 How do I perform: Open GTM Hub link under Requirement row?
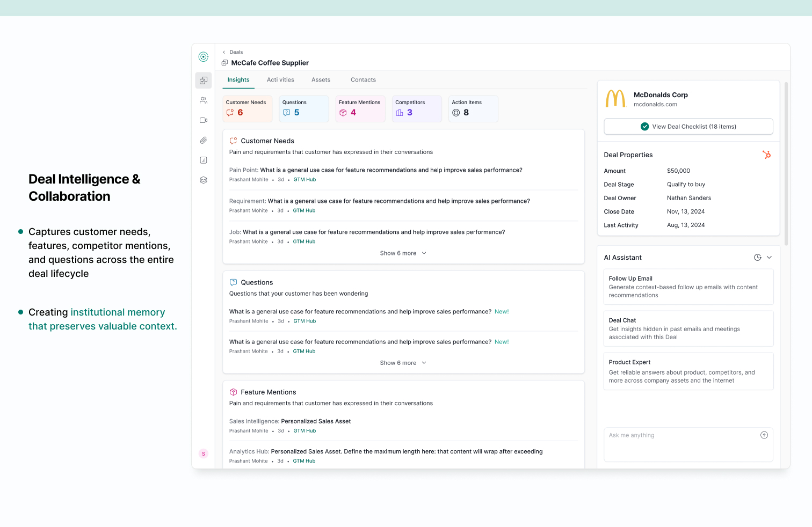tap(304, 211)
